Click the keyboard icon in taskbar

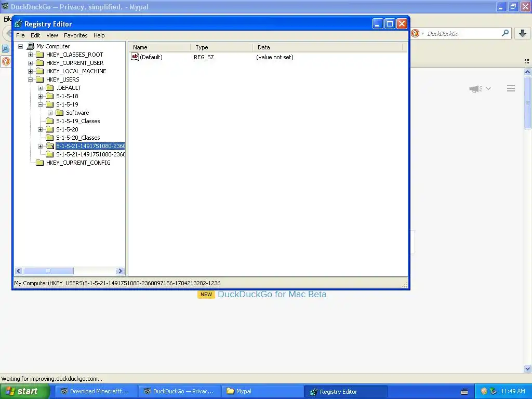pyautogui.click(x=464, y=392)
